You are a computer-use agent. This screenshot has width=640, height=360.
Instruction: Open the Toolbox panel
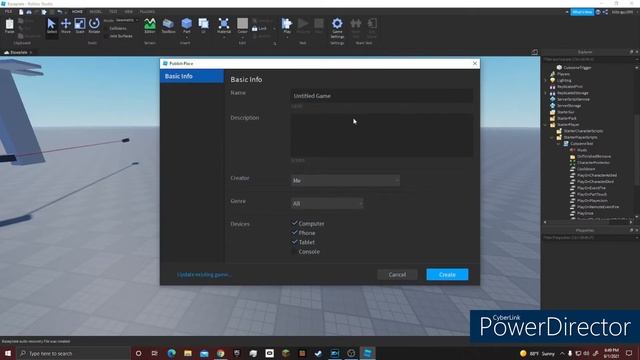[168, 26]
